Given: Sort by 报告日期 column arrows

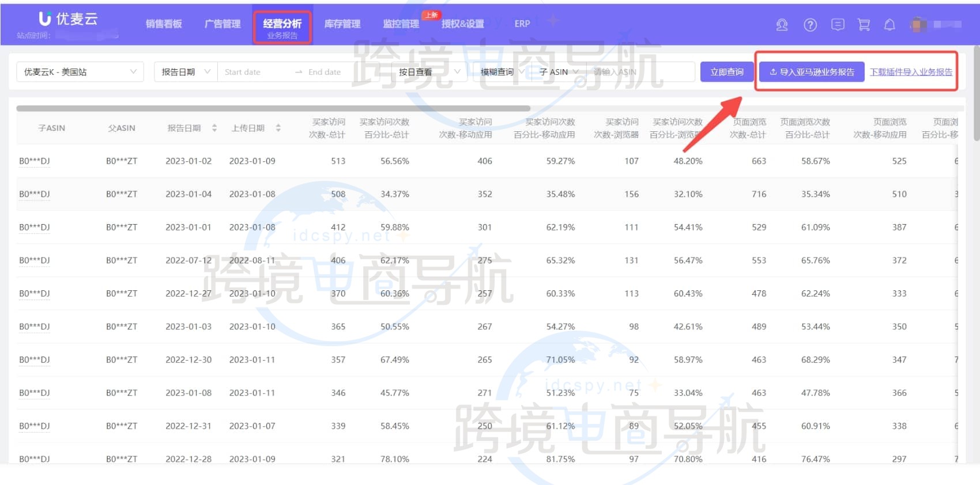Looking at the screenshot, I should pos(214,128).
